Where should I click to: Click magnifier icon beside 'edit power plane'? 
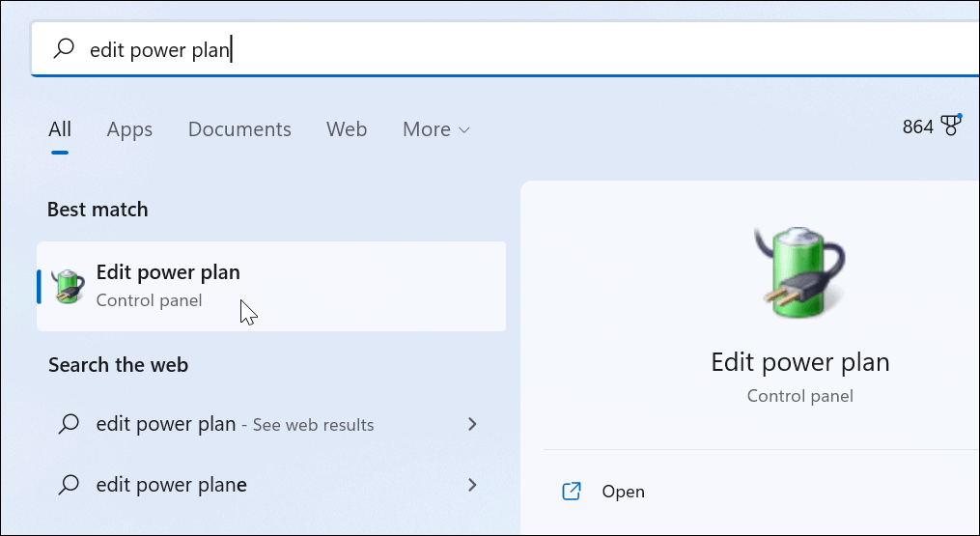pos(69,485)
